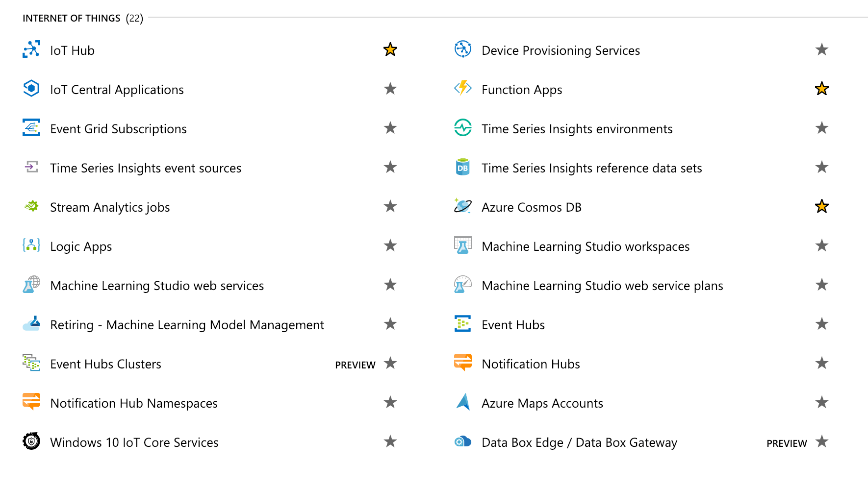Open Azure Cosmos DB via its planet icon

(x=461, y=206)
